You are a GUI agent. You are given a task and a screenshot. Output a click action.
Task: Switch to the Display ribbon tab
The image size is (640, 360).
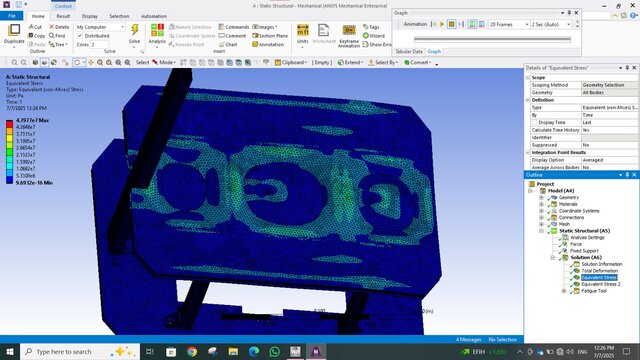click(89, 16)
